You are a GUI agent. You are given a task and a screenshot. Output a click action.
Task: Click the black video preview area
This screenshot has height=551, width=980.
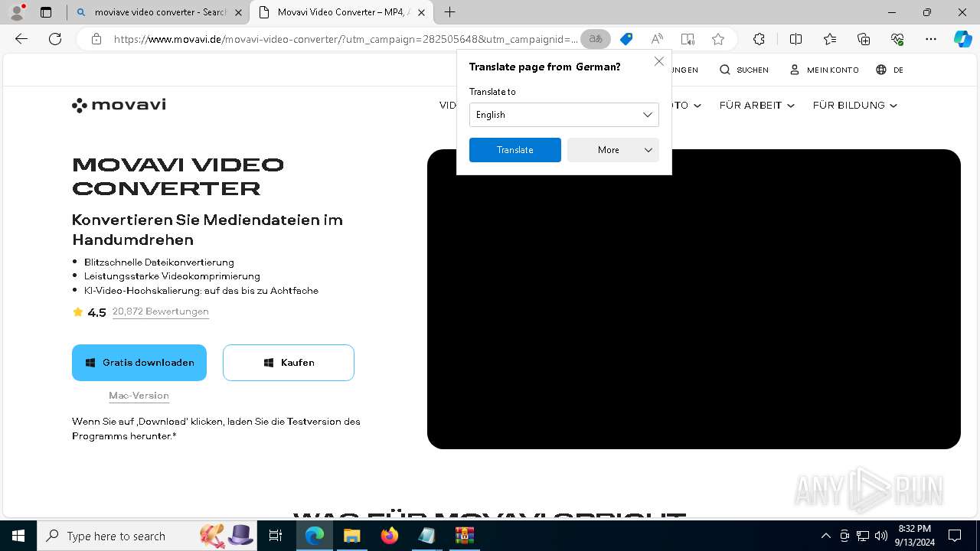click(x=694, y=299)
